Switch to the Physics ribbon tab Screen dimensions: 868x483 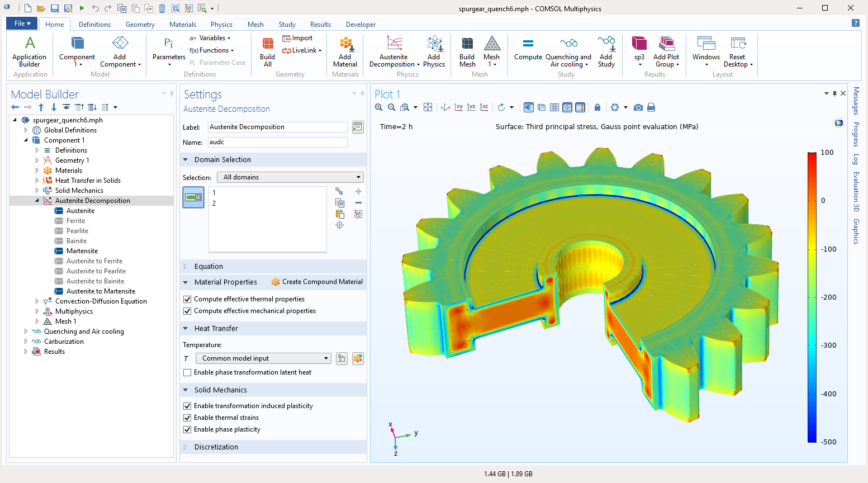221,24
